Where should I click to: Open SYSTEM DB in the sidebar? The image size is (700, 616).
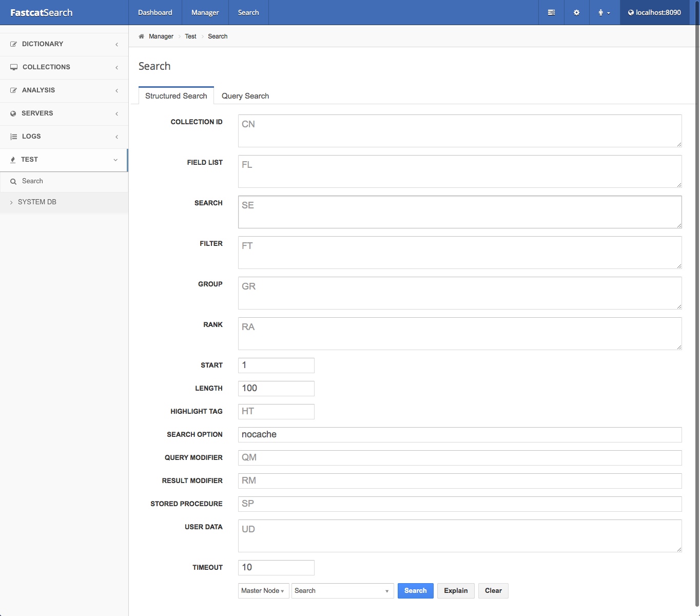pos(64,202)
